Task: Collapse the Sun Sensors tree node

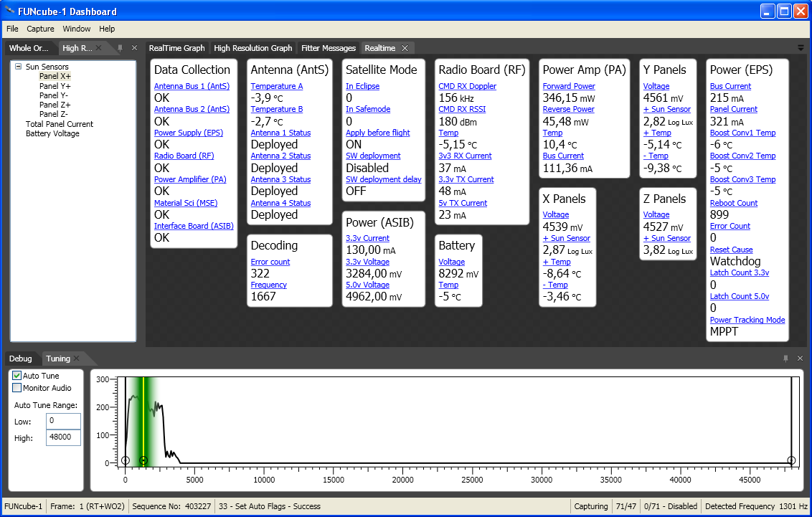Action: tap(18, 67)
